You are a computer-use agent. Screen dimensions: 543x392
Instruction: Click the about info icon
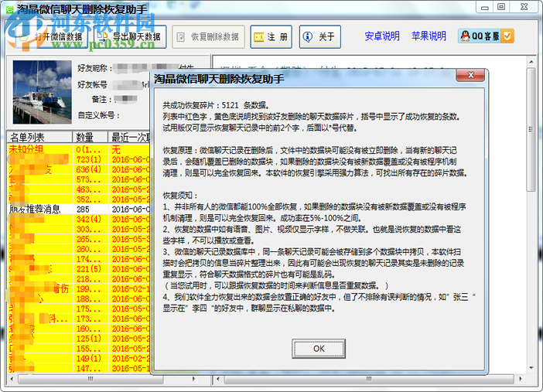[308, 36]
